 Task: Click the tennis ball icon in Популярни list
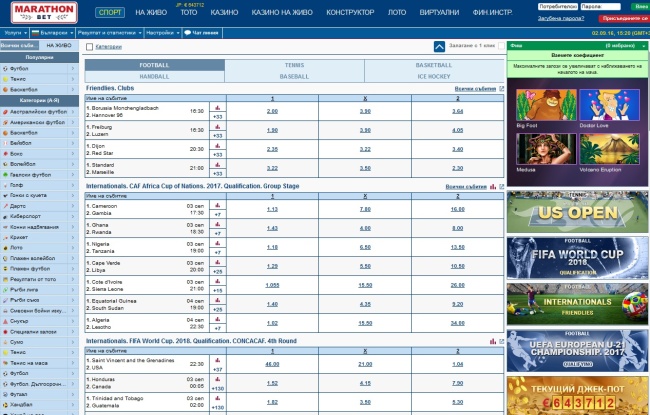(x=5, y=79)
